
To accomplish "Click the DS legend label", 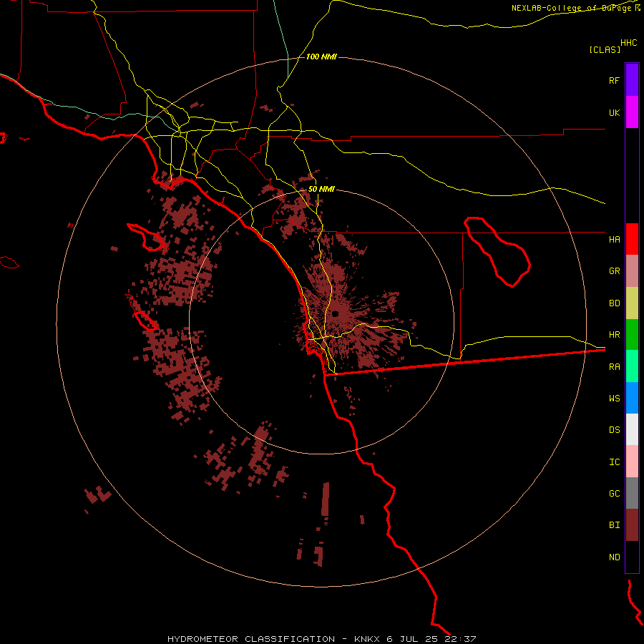I will (x=614, y=430).
